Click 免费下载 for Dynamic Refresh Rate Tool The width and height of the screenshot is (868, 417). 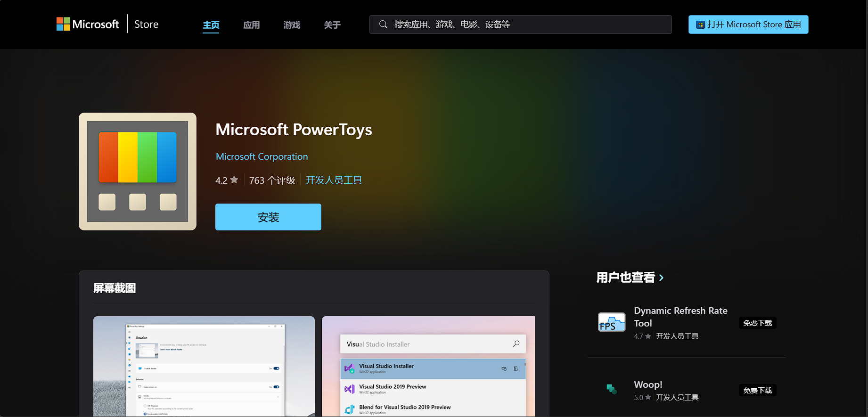tap(757, 323)
